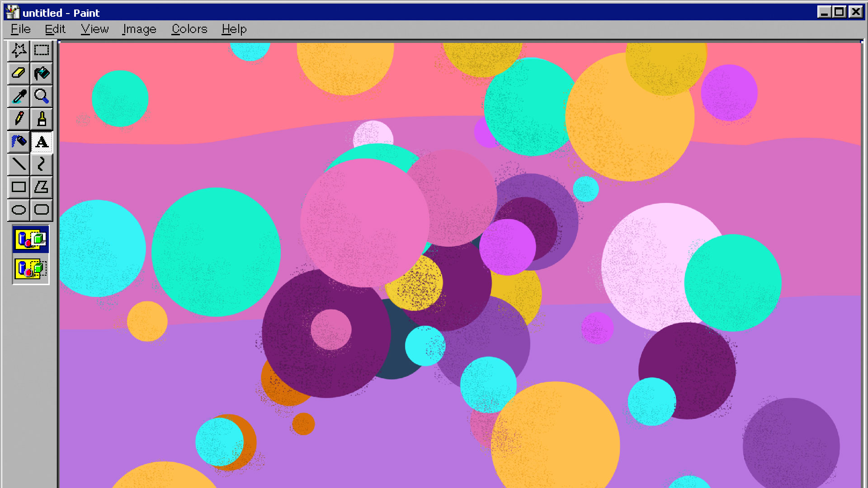
Task: Choose the Pencil tool
Action: click(x=19, y=119)
